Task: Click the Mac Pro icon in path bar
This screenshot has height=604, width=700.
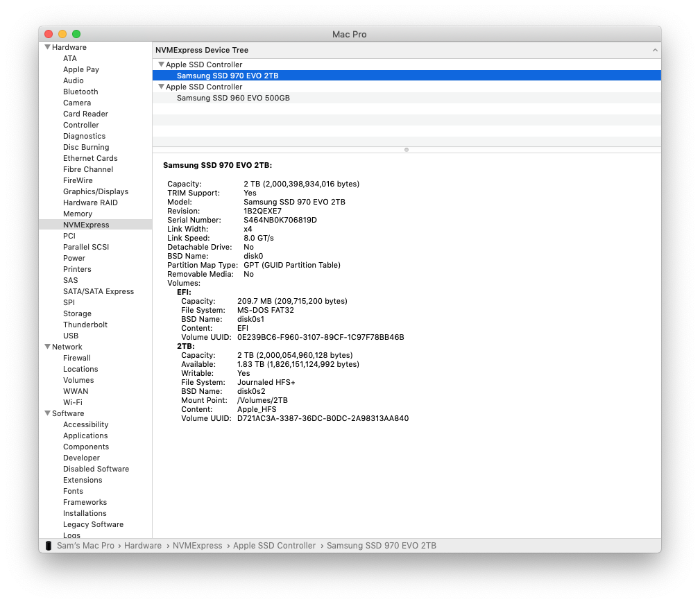Action: pyautogui.click(x=49, y=545)
